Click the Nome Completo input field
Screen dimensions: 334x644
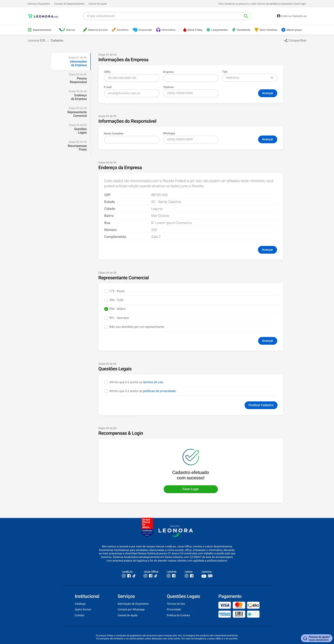point(132,140)
